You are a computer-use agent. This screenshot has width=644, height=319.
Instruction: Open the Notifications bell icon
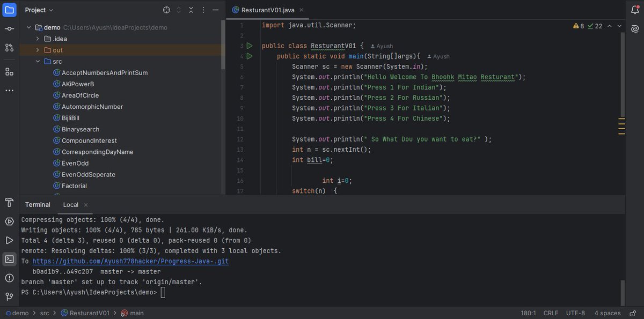click(635, 10)
